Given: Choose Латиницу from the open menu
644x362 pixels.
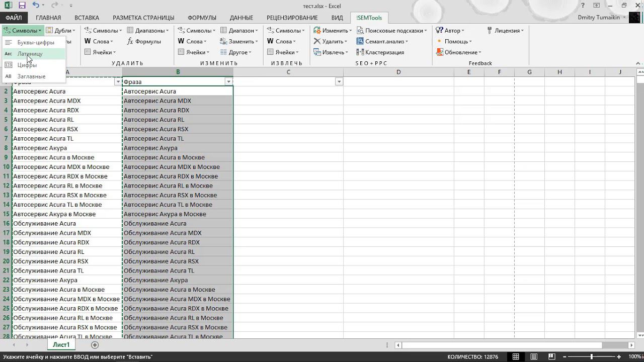Looking at the screenshot, I should pyautogui.click(x=34, y=54).
